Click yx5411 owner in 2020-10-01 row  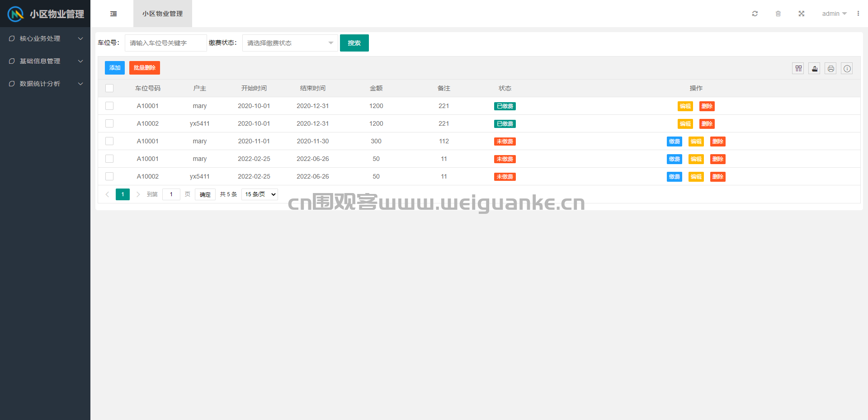pos(199,123)
